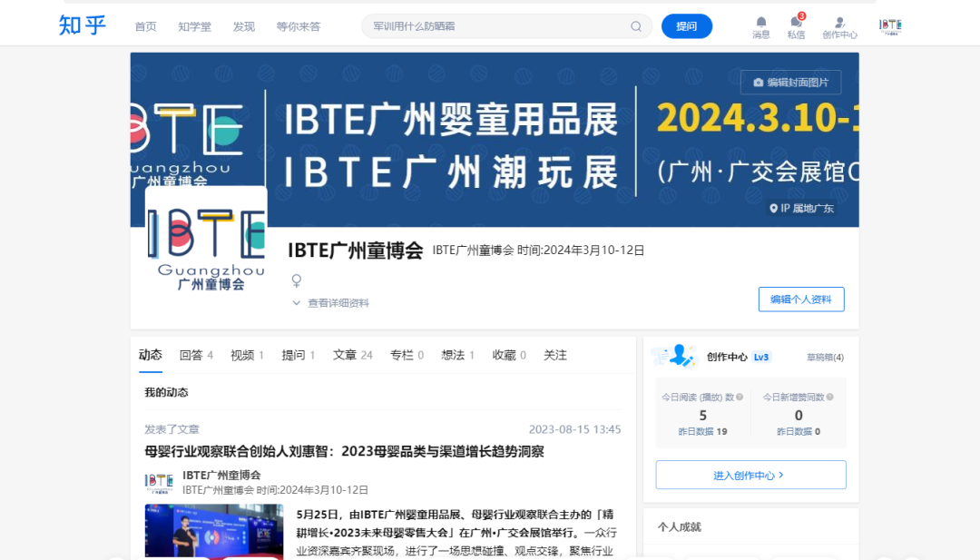Screen dimensions: 980x560
Task: Switch to 想法 tab
Action: pyautogui.click(x=457, y=355)
